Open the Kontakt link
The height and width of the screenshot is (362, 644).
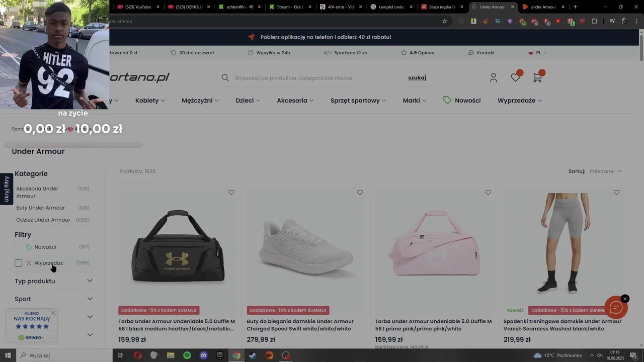481,53
